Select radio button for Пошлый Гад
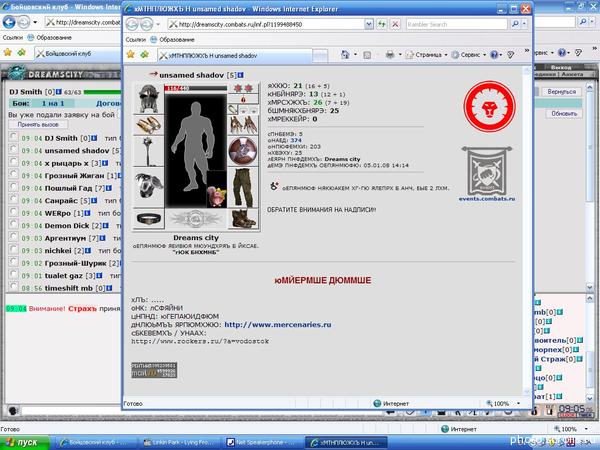The image size is (600, 450). tap(13, 186)
